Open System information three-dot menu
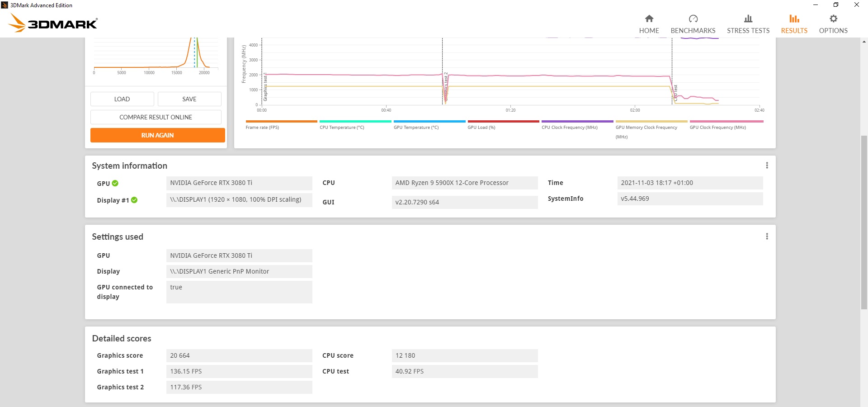 (767, 166)
